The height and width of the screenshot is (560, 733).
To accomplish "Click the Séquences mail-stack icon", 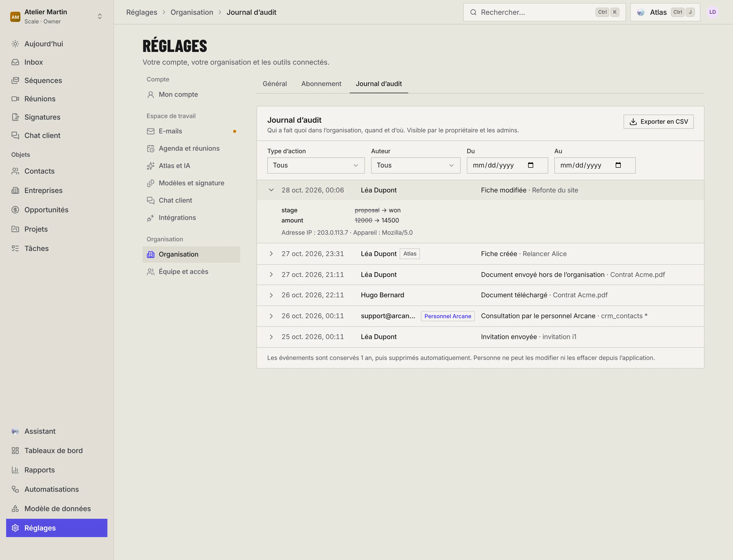I will [x=15, y=80].
